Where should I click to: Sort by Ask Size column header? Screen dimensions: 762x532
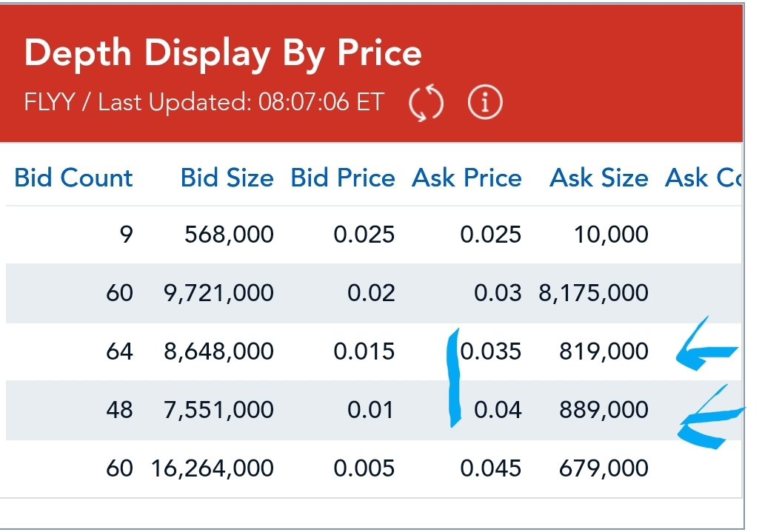(598, 178)
